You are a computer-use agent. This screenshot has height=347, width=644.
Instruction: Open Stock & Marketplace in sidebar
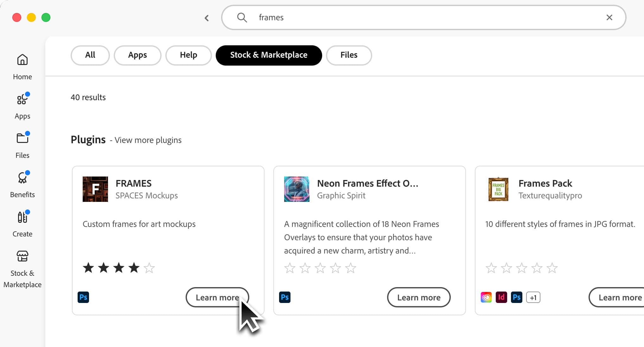22,269
